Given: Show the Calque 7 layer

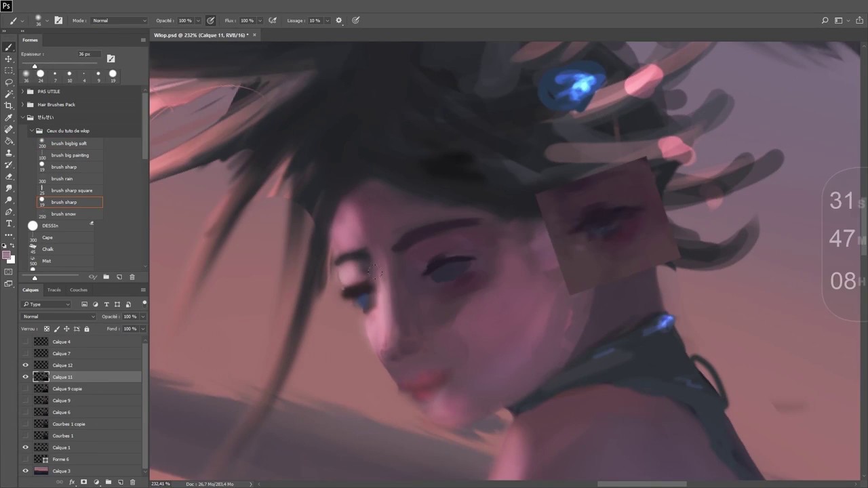Looking at the screenshot, I should [x=26, y=353].
